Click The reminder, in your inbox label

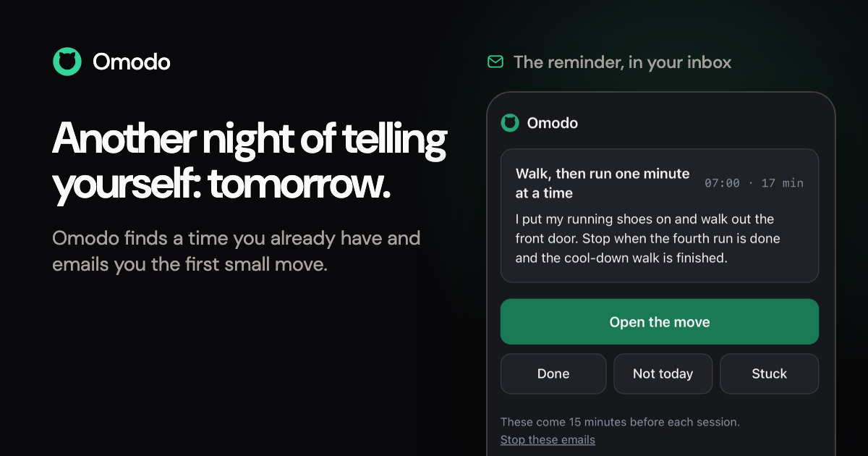tap(622, 62)
